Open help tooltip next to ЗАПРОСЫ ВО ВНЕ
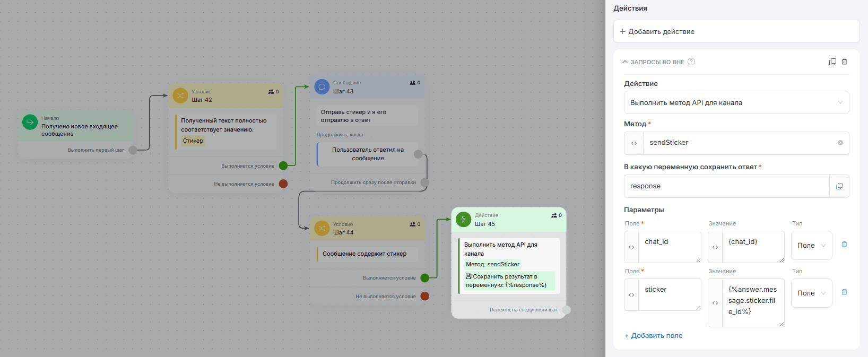868x357 pixels. (x=691, y=62)
